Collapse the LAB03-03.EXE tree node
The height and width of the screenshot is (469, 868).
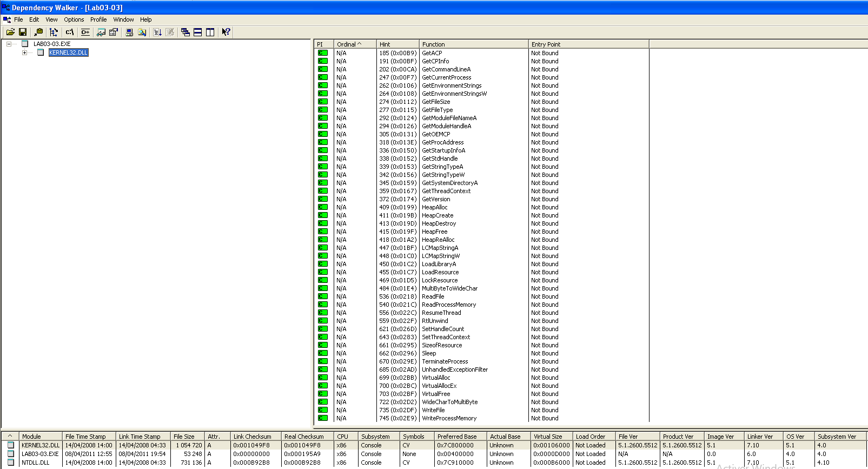click(9, 44)
